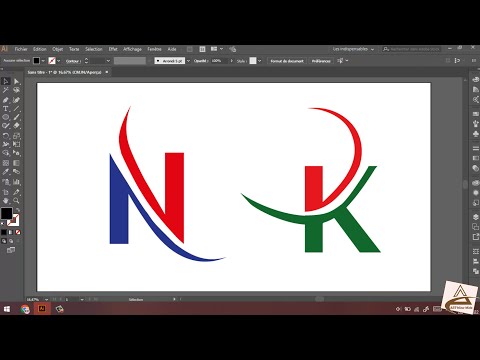
Task: Expand the Opacité value arrow
Action: pyautogui.click(x=232, y=61)
